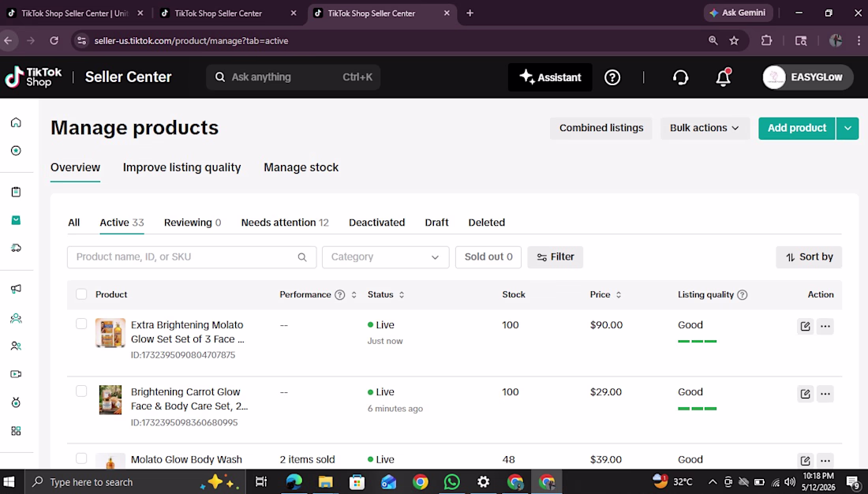Expand the Category dropdown filter
The height and width of the screenshot is (494, 868).
pyautogui.click(x=385, y=257)
